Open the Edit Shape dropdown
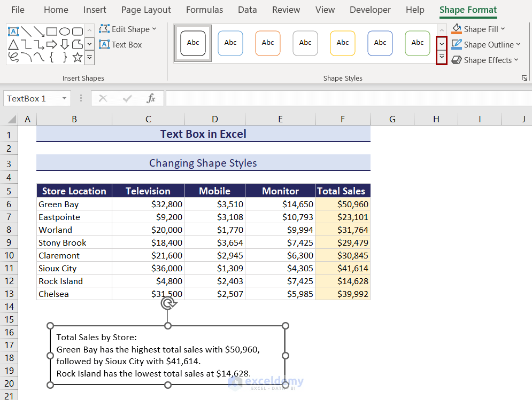 click(x=128, y=29)
